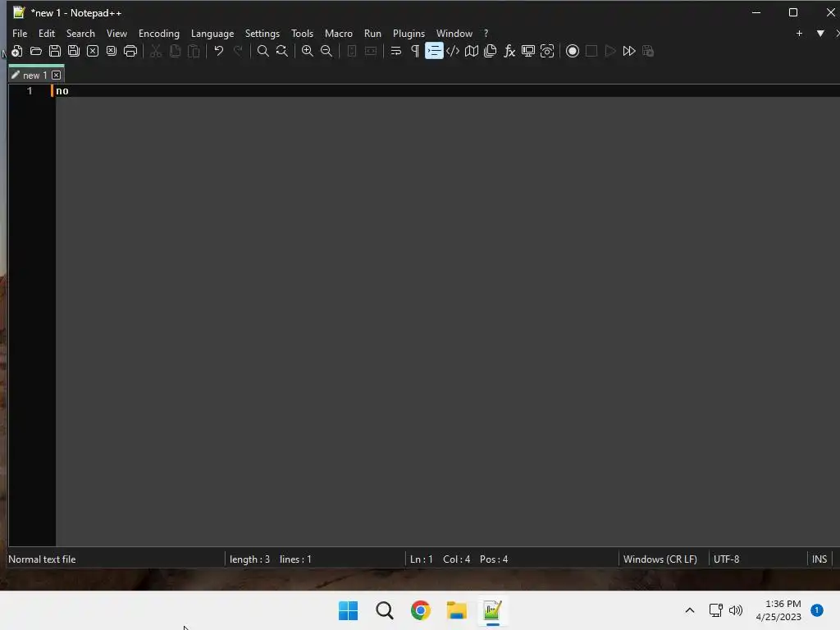The width and height of the screenshot is (840, 630).
Task: Cut selection scissors icon
Action: pos(156,52)
